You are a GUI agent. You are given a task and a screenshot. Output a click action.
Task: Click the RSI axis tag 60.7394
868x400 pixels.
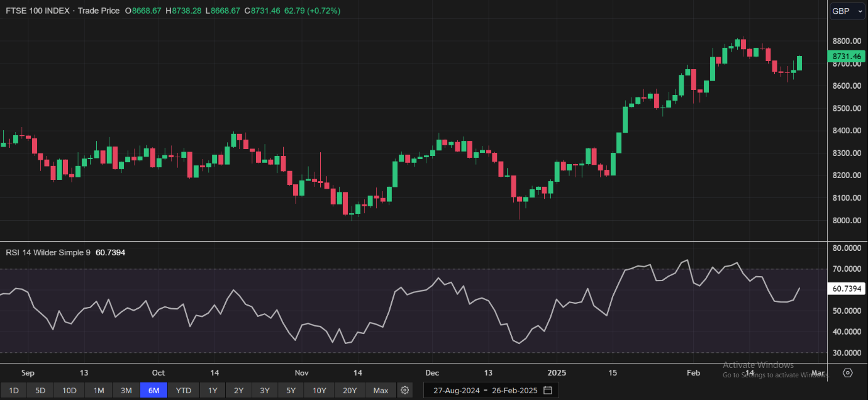click(x=846, y=289)
